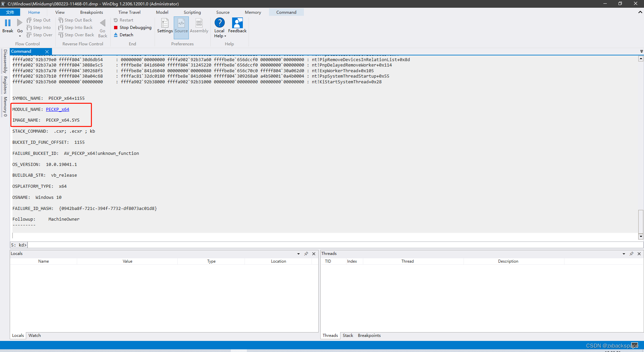Open the Feedback icon

point(237,23)
